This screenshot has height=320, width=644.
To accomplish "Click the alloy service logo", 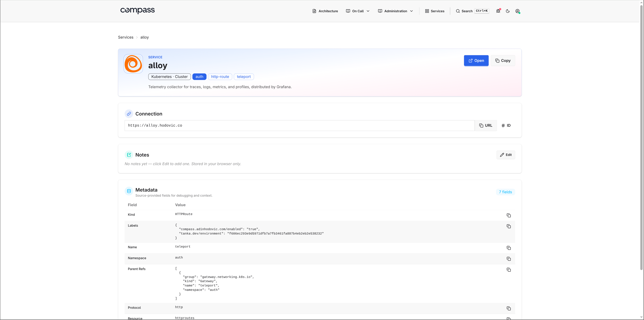I will point(133,64).
